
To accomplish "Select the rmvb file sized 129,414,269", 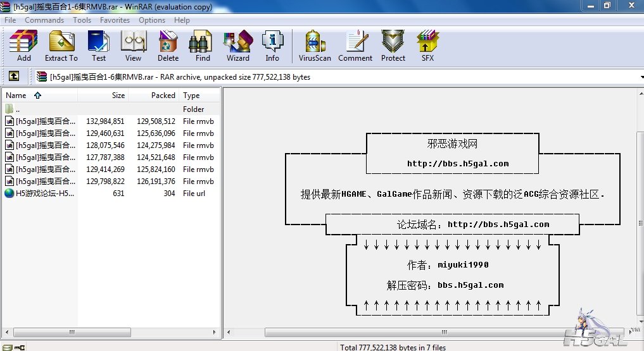I will click(x=111, y=169).
